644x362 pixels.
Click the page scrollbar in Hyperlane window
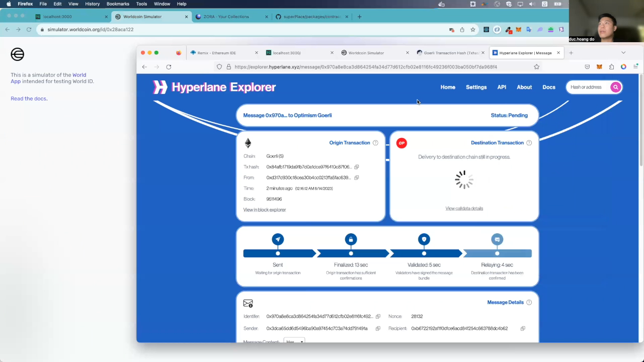click(x=641, y=121)
